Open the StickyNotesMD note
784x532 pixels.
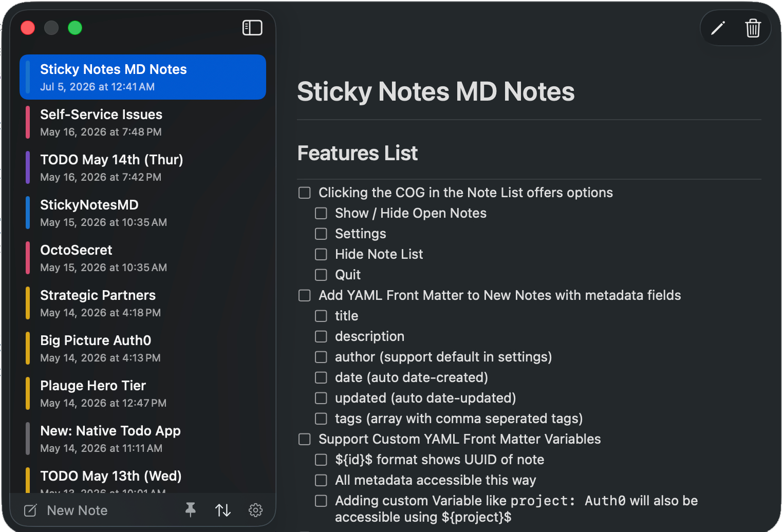pos(143,213)
